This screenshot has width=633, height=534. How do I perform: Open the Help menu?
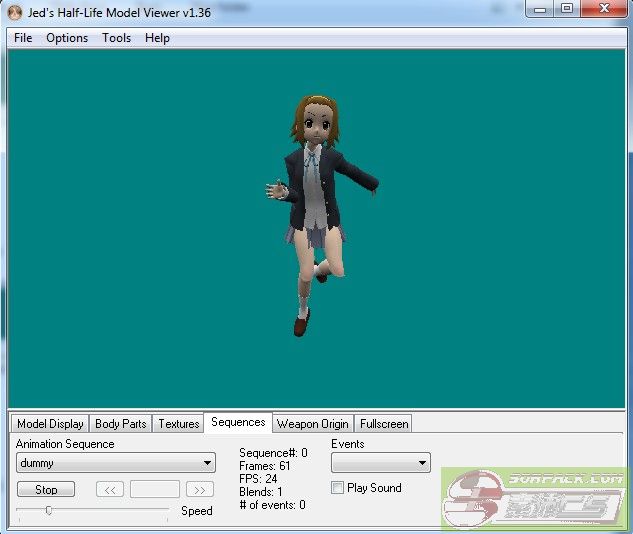(x=157, y=38)
